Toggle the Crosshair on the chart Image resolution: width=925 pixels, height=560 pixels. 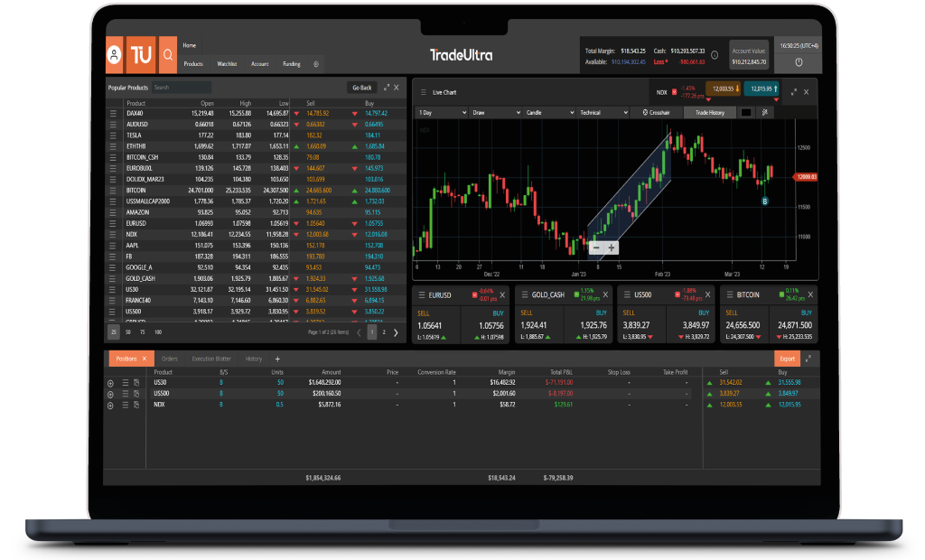(x=656, y=113)
